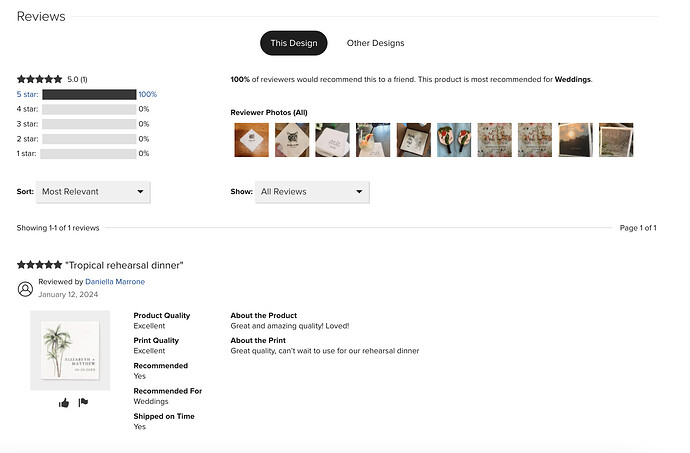
Task: Open the Show All Reviews dropdown arrow
Action: point(359,192)
